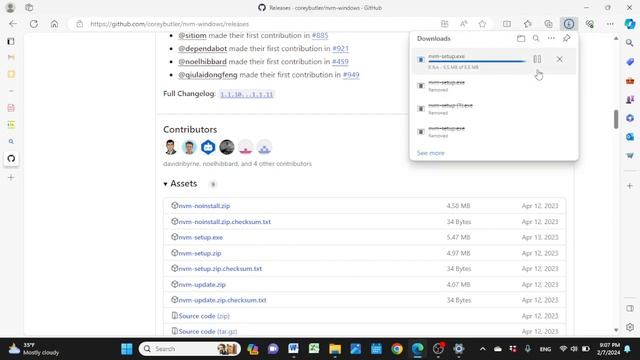
Task: Click See more in Downloads panel
Action: point(430,153)
